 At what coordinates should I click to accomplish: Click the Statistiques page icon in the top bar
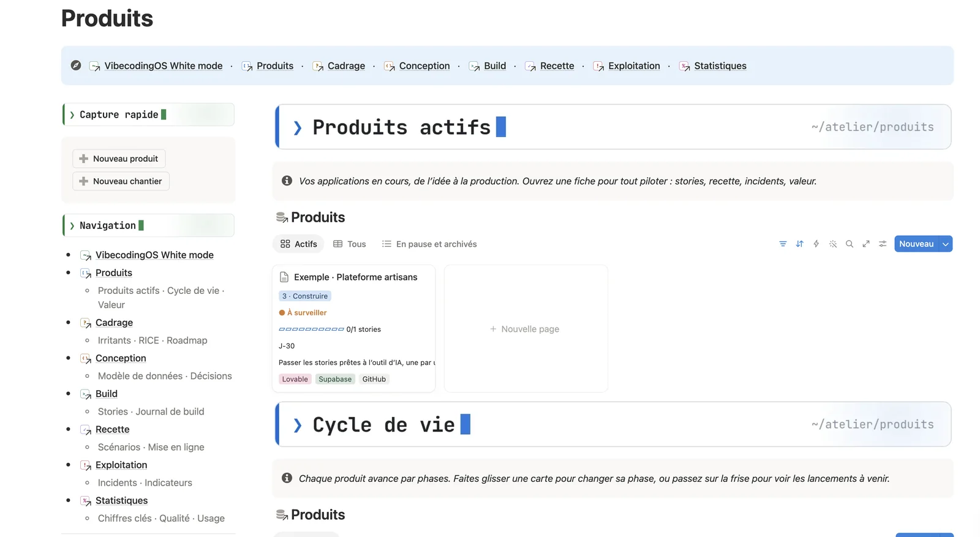[685, 66]
